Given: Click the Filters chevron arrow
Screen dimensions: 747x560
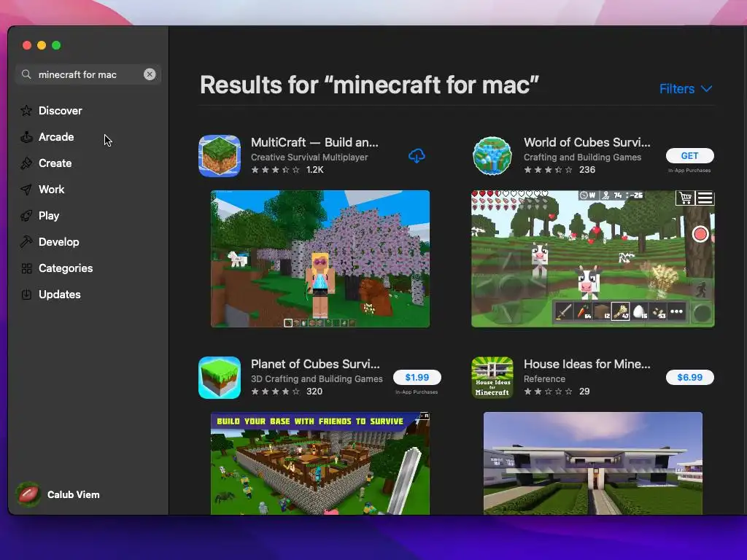Looking at the screenshot, I should pyautogui.click(x=706, y=89).
